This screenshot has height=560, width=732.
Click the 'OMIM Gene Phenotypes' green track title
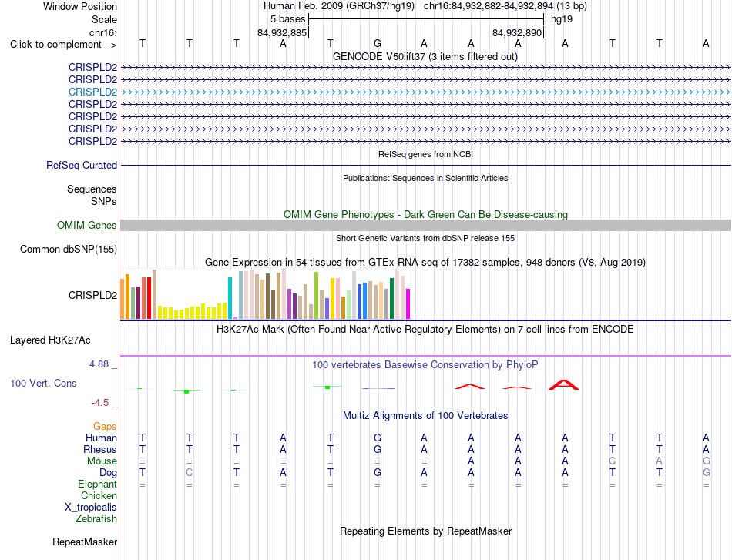point(425,214)
